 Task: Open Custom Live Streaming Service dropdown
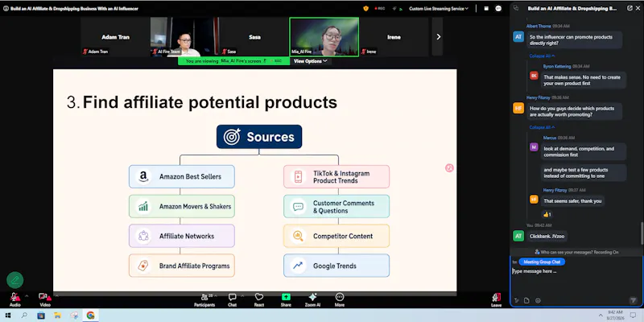(439, 8)
